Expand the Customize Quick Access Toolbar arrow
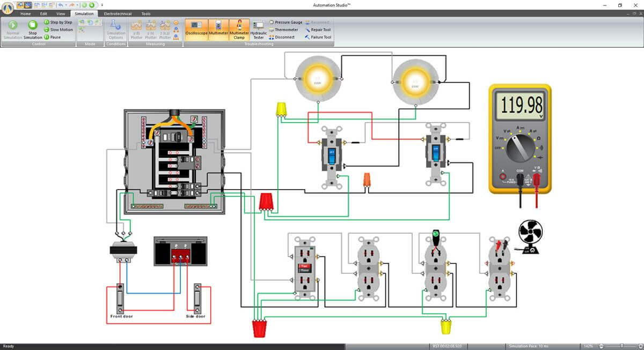Screen dimensions: 644x350 point(102,5)
